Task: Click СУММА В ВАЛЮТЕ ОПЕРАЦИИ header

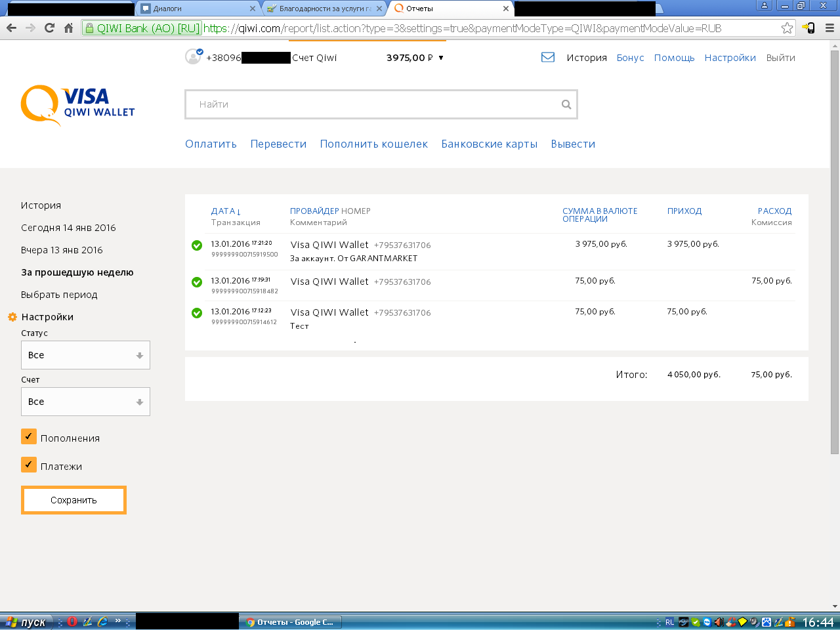Action: [600, 215]
